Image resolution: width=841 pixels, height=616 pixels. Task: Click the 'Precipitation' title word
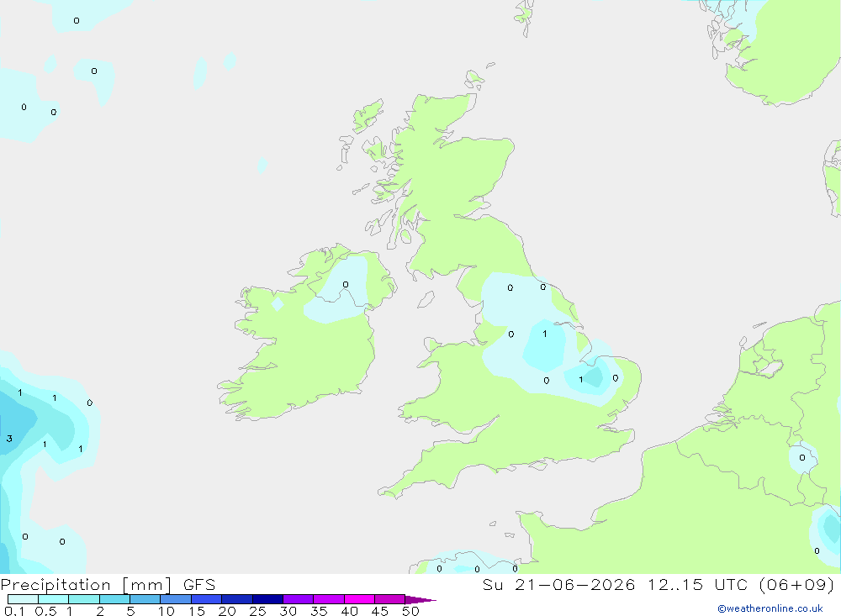click(56, 585)
